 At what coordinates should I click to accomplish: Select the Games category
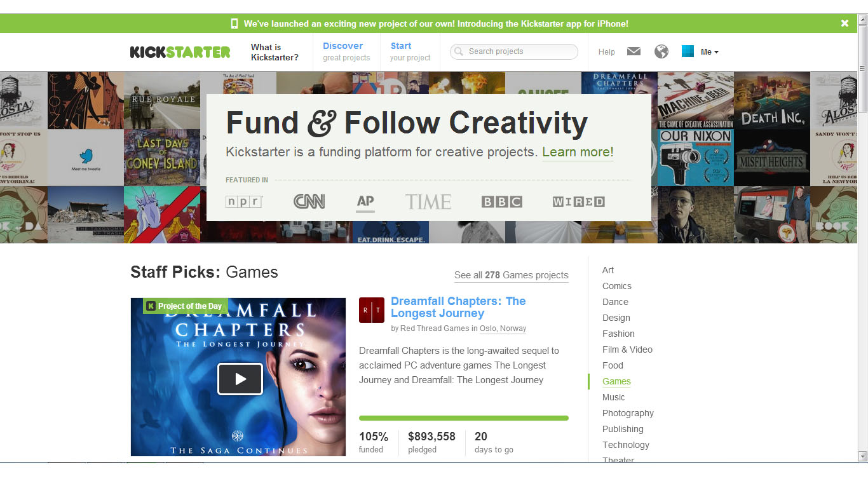(x=616, y=381)
